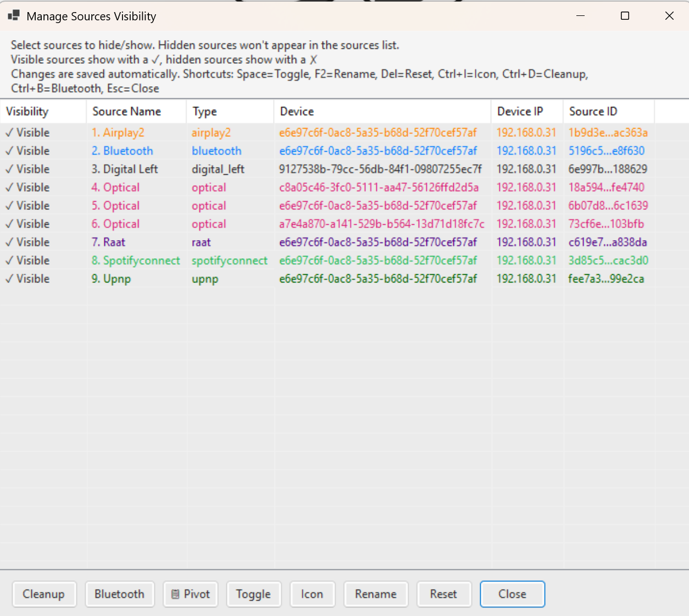The image size is (689, 616).
Task: Toggle visibility checkmark for Spotifyconnect row
Action: [x=9, y=261]
